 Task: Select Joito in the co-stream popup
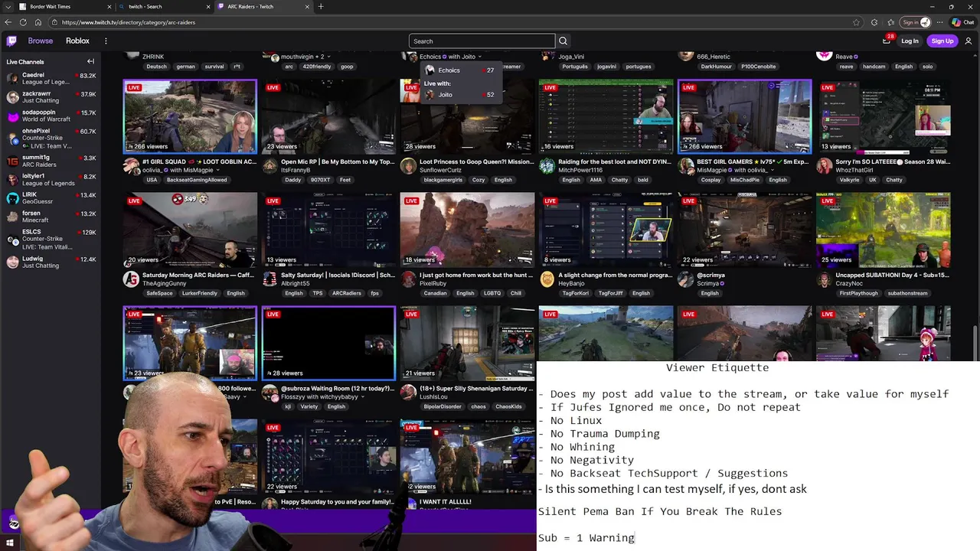click(x=459, y=95)
